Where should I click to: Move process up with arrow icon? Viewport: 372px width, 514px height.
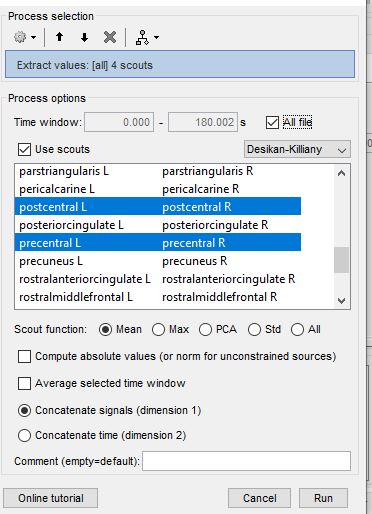[x=59, y=37]
